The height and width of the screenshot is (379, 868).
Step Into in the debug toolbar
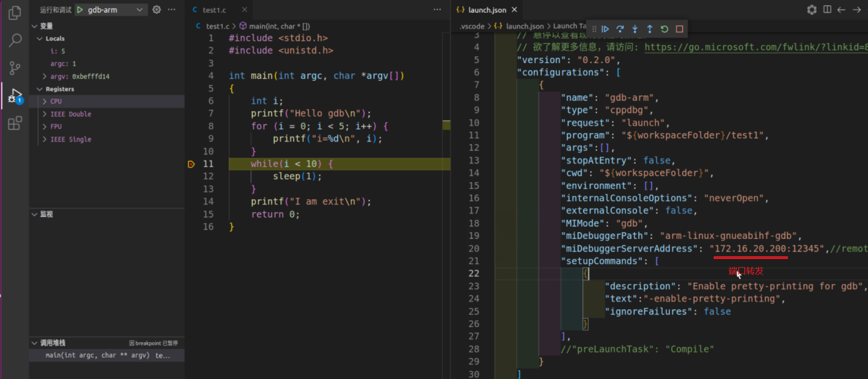635,29
